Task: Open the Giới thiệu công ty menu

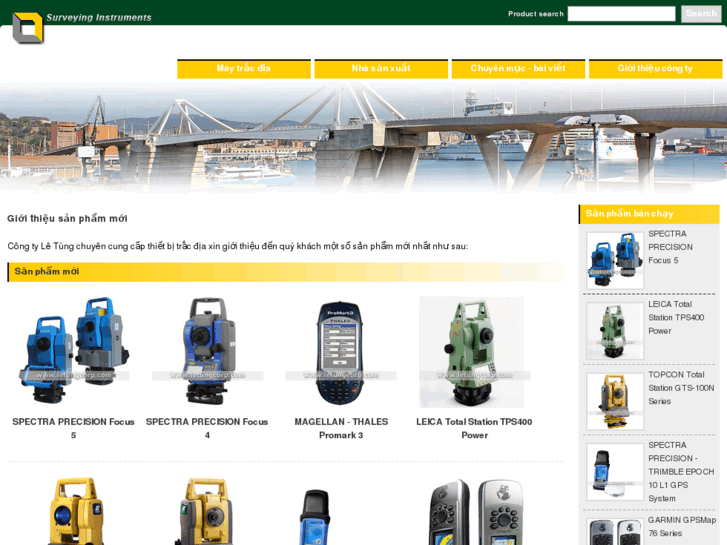Action: (656, 69)
